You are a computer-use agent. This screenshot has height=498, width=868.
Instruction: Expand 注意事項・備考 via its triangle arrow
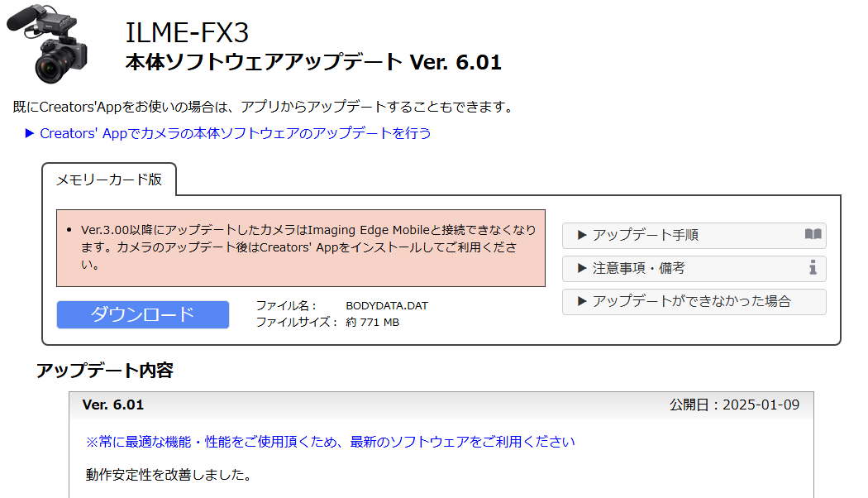coord(582,268)
